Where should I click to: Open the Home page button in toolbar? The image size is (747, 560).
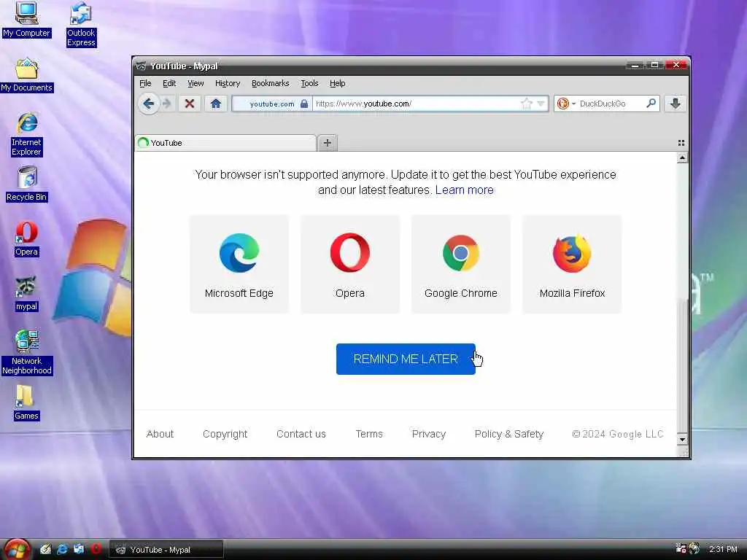pos(216,104)
